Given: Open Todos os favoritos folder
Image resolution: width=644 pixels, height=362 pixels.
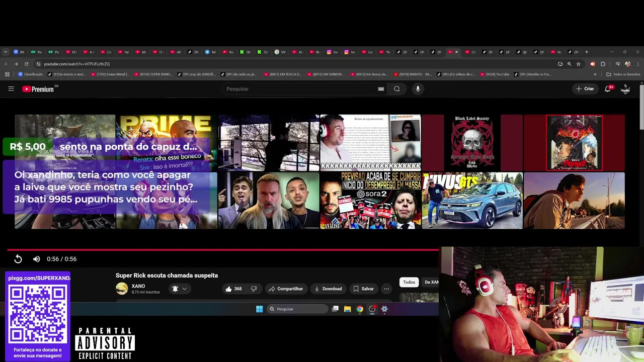Looking at the screenshot, I should [623, 74].
